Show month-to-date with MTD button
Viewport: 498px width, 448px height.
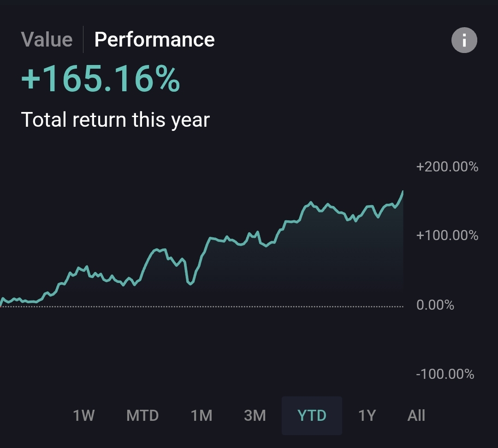(142, 416)
